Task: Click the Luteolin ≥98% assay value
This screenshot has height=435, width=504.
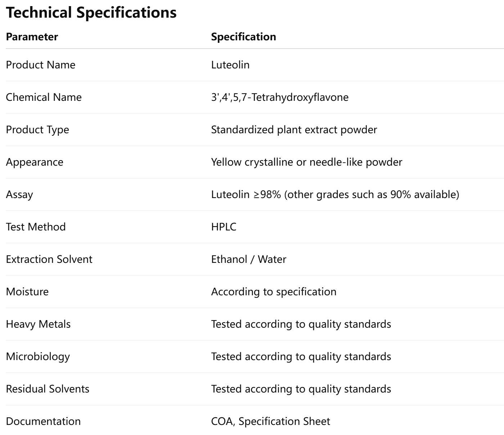Action: pyautogui.click(x=335, y=194)
